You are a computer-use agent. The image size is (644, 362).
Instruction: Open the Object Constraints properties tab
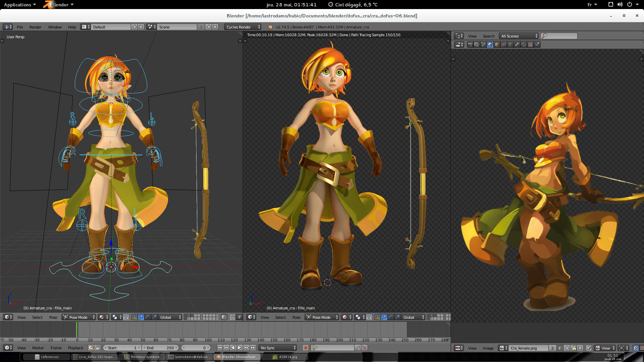(x=503, y=45)
